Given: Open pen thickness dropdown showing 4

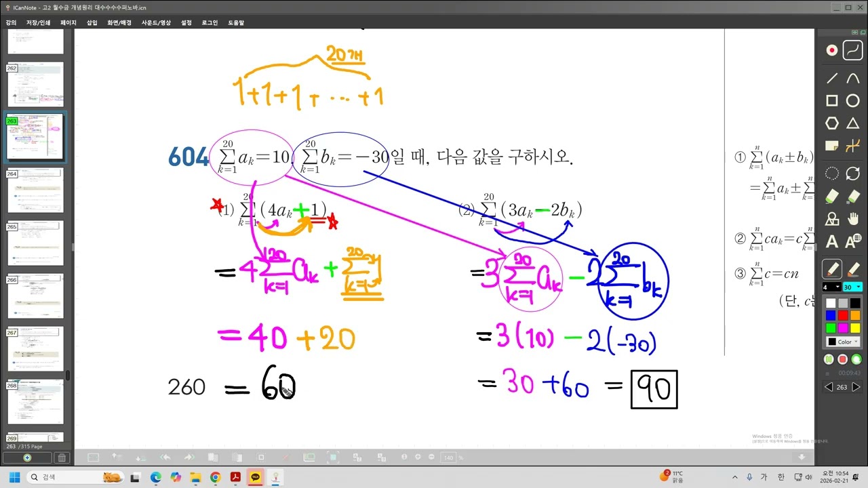Looking at the screenshot, I should pos(831,287).
